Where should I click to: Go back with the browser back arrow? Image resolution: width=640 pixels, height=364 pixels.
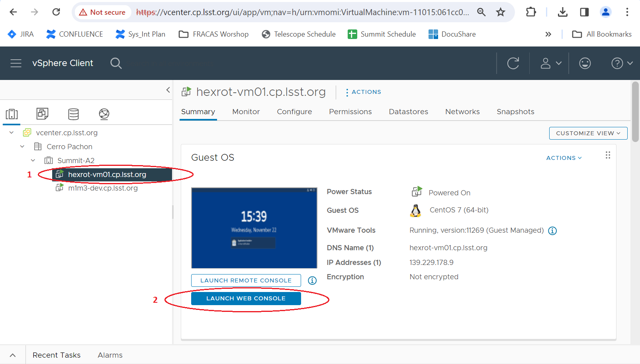pos(13,12)
